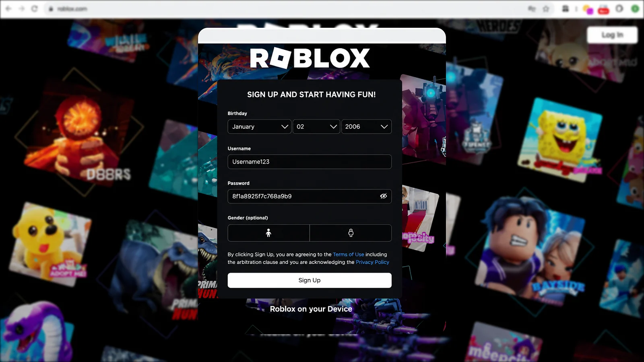644x362 pixels.
Task: Go back with the browser back arrow
Action: tap(8, 8)
